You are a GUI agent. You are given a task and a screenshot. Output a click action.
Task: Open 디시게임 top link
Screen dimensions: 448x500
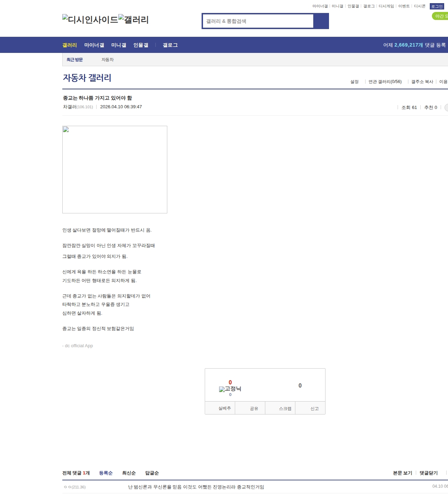point(386,6)
